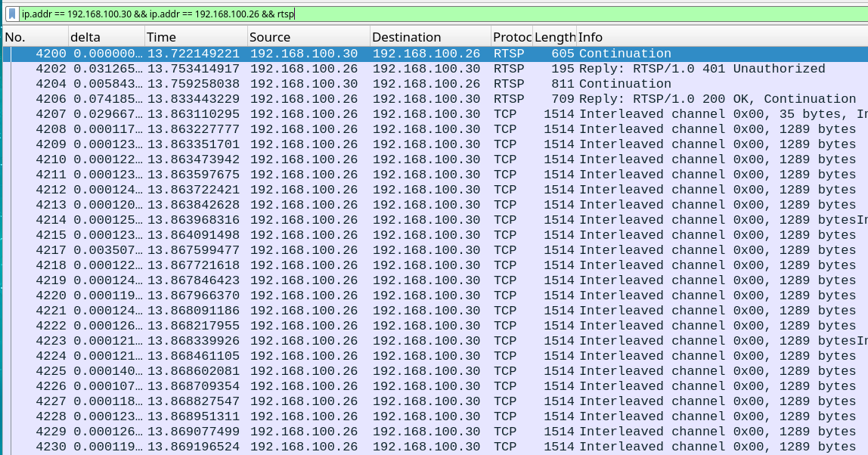
Task: Select packet 4225 at time 13.868602081
Action: 434,371
